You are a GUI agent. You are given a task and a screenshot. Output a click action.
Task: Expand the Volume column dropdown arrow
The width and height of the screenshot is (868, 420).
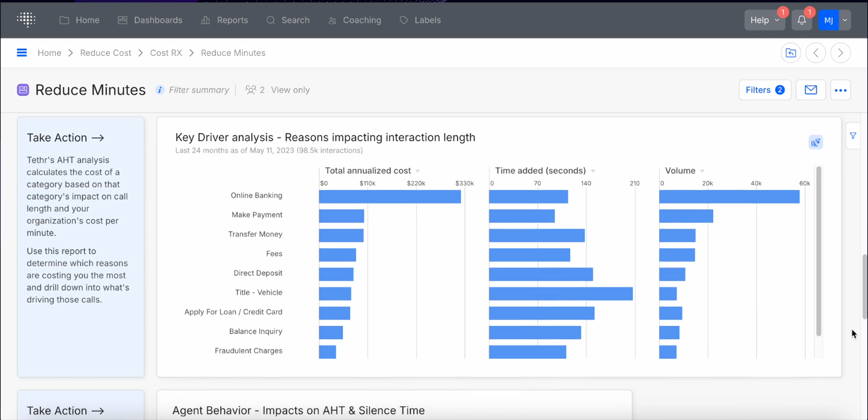[702, 171]
